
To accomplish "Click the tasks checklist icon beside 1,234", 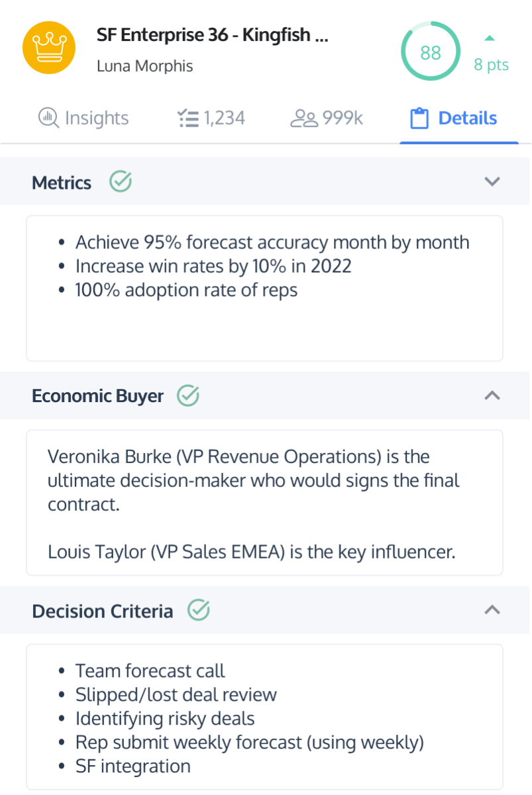I will (188, 119).
